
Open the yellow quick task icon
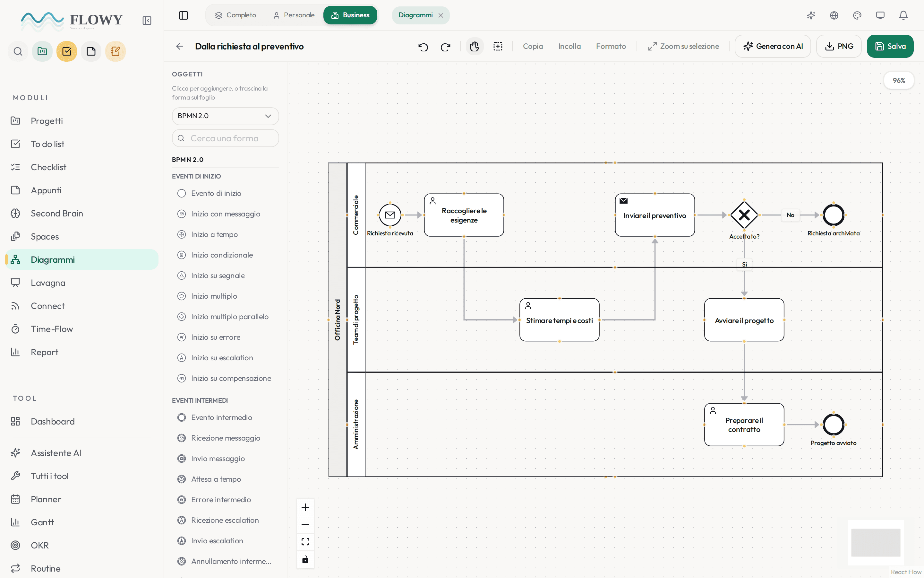[x=67, y=51]
